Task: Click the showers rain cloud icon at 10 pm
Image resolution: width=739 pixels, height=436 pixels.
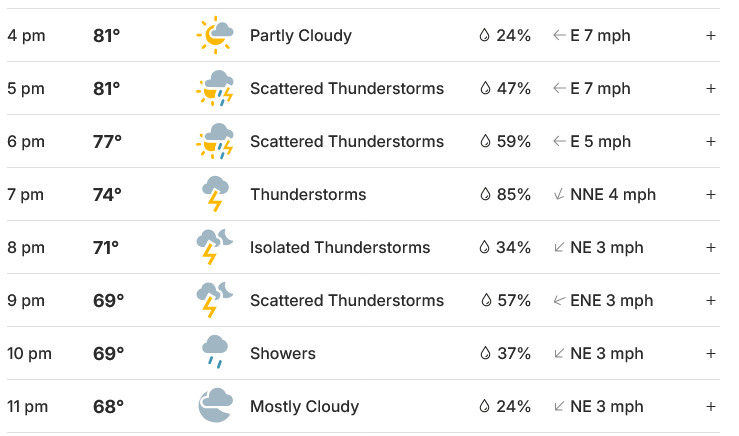Action: tap(215, 353)
